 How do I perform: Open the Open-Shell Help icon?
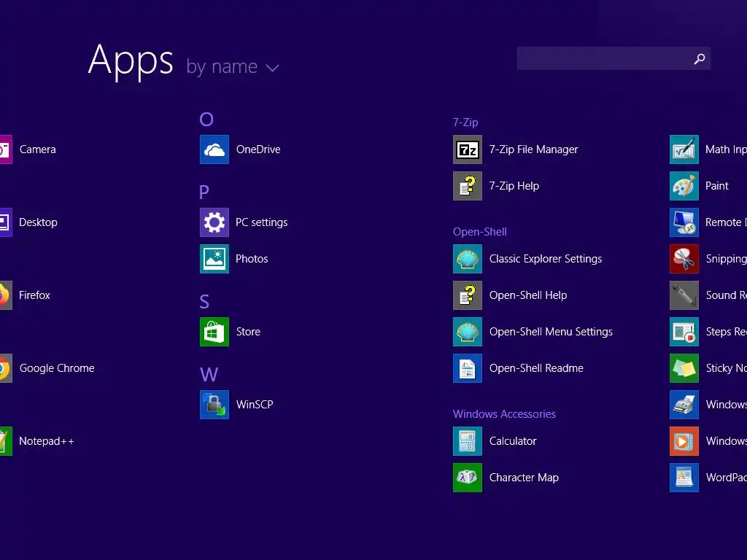coord(468,295)
